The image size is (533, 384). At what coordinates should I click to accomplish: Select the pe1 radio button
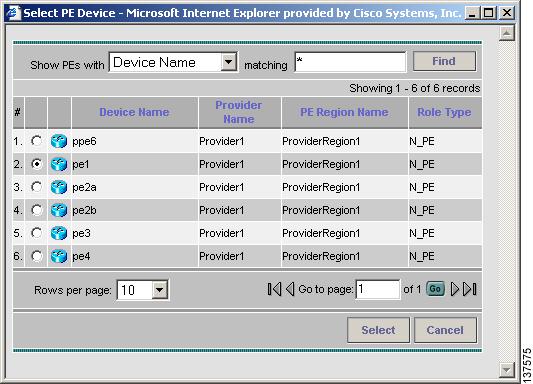[36, 164]
